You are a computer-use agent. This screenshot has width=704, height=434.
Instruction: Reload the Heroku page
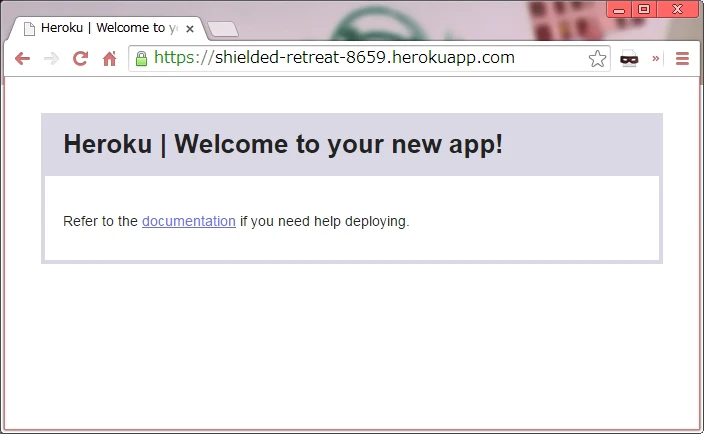(80, 58)
